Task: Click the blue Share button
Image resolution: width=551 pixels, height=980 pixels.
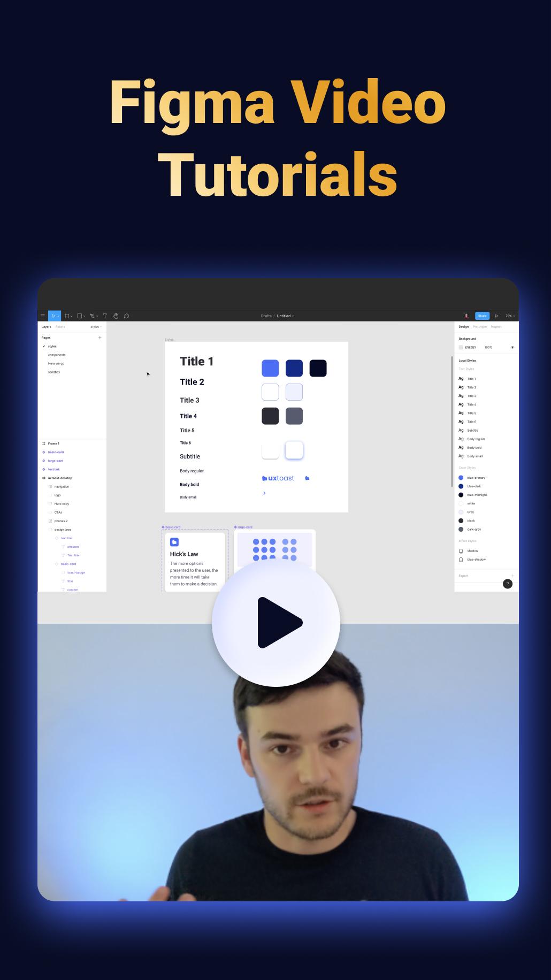Action: coord(482,316)
